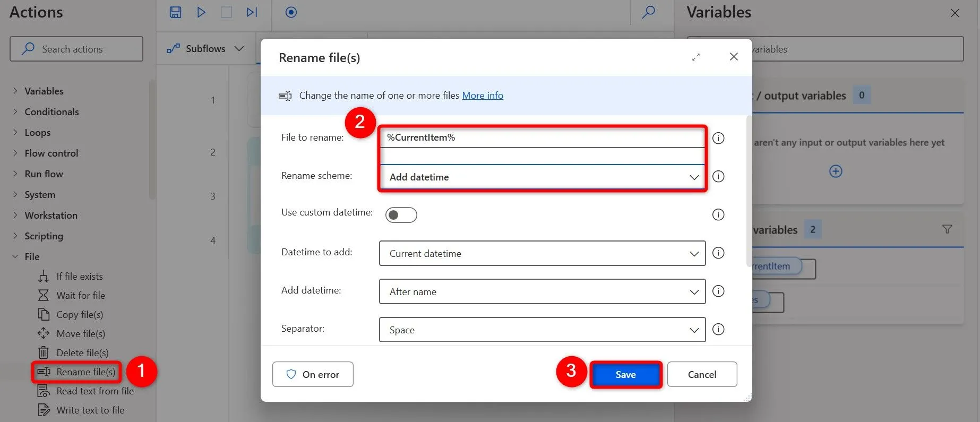
Task: Open the More info link
Action: pyautogui.click(x=482, y=96)
